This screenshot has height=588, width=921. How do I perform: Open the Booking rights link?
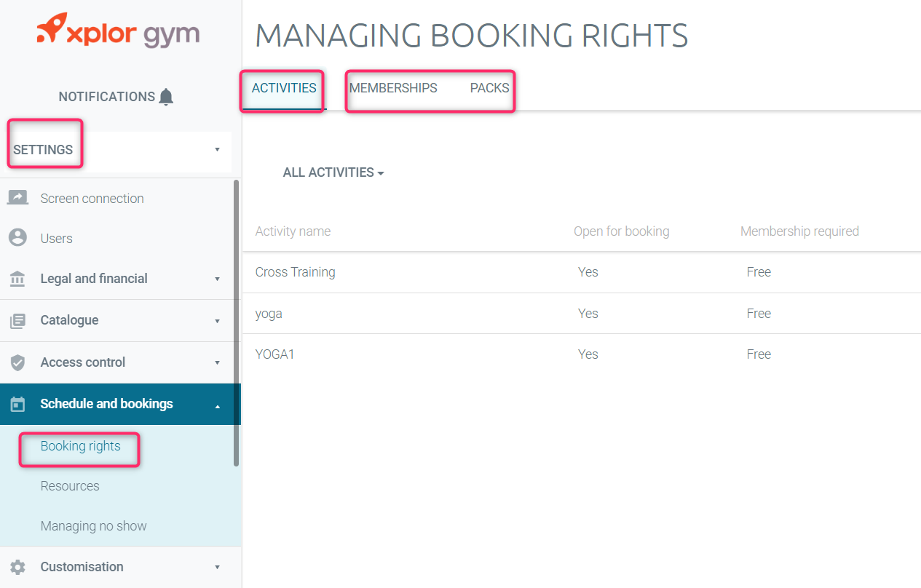[x=80, y=446]
